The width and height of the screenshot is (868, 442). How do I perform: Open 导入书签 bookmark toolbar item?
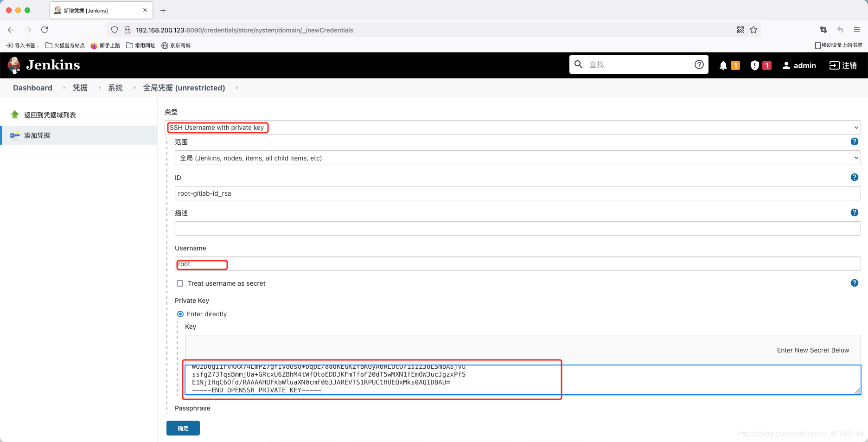pos(23,45)
